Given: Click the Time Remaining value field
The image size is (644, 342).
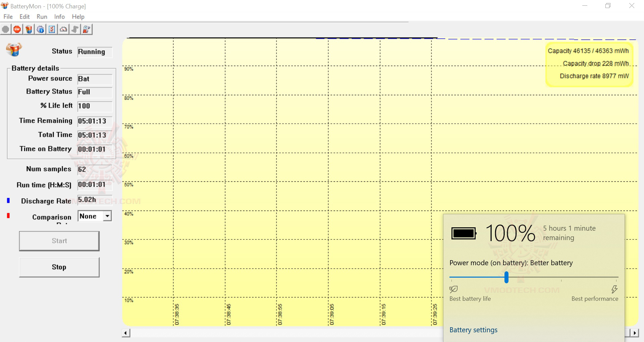Looking at the screenshot, I should click(95, 121).
